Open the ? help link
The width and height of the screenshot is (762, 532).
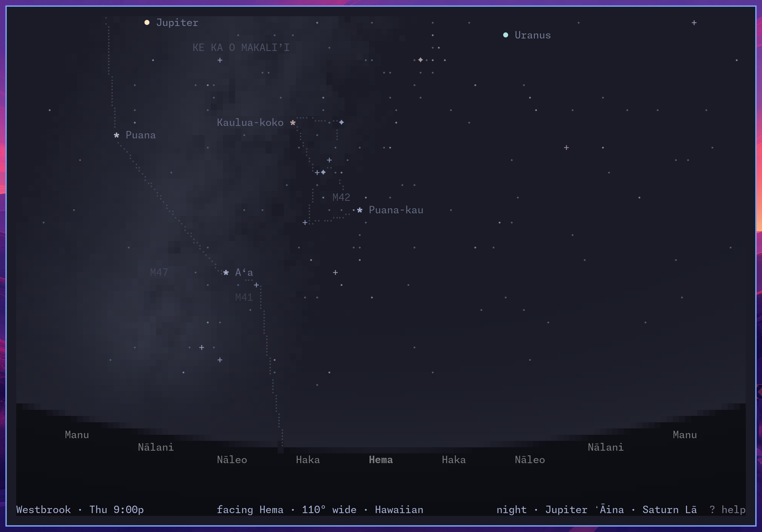(x=727, y=510)
